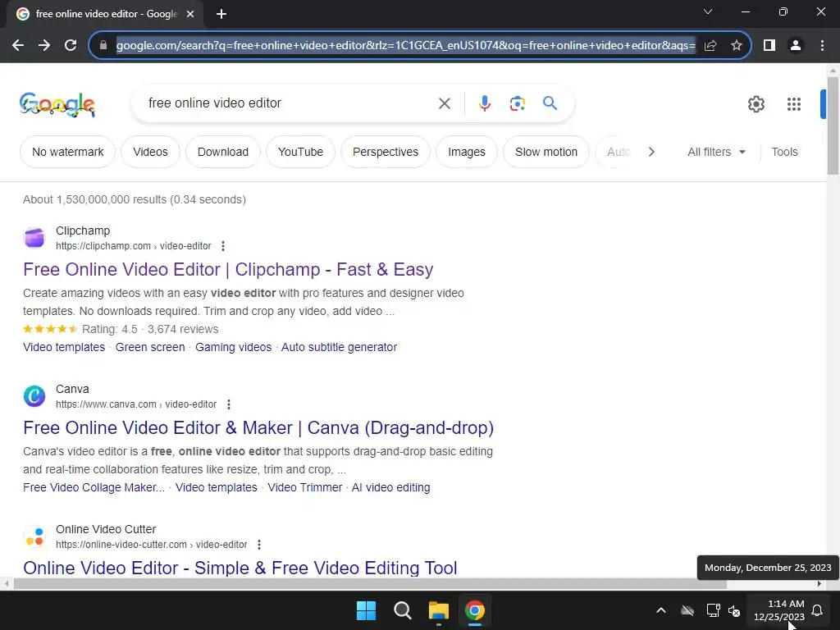Open search Tools
This screenshot has width=840, height=630.
pos(784,152)
